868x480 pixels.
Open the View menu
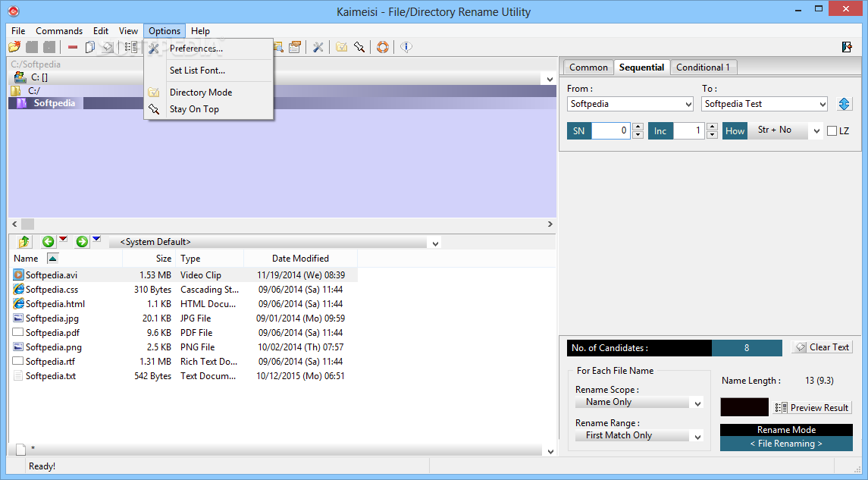128,31
